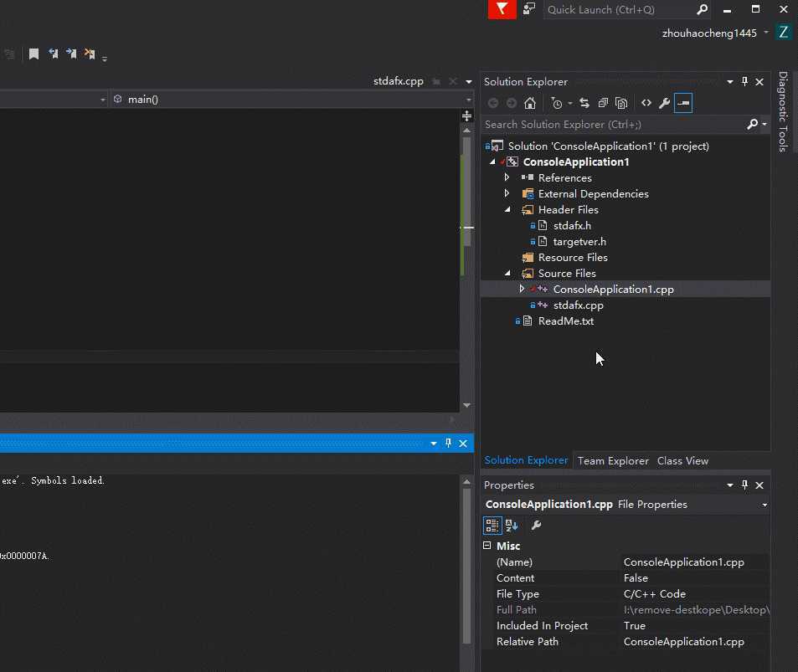Toggle Categorized view in Properties panel
Image resolution: width=798 pixels, height=672 pixels.
[x=492, y=526]
